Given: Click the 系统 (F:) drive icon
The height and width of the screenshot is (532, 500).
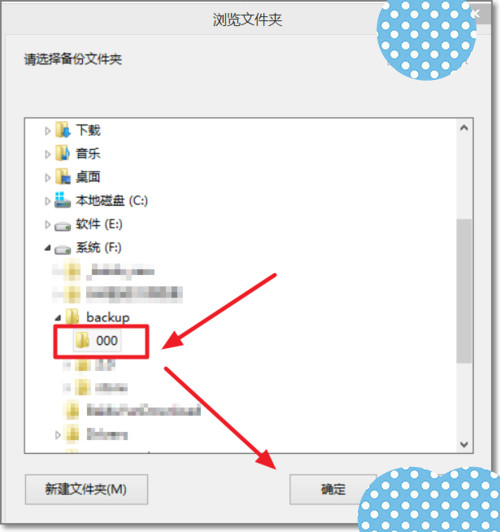Looking at the screenshot, I should pyautogui.click(x=62, y=249).
